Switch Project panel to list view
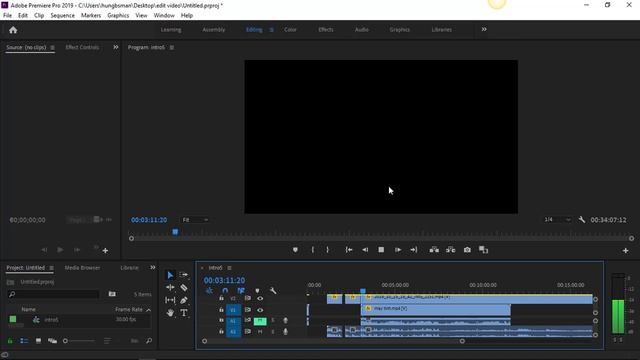The height and width of the screenshot is (360, 640). pos(24,340)
